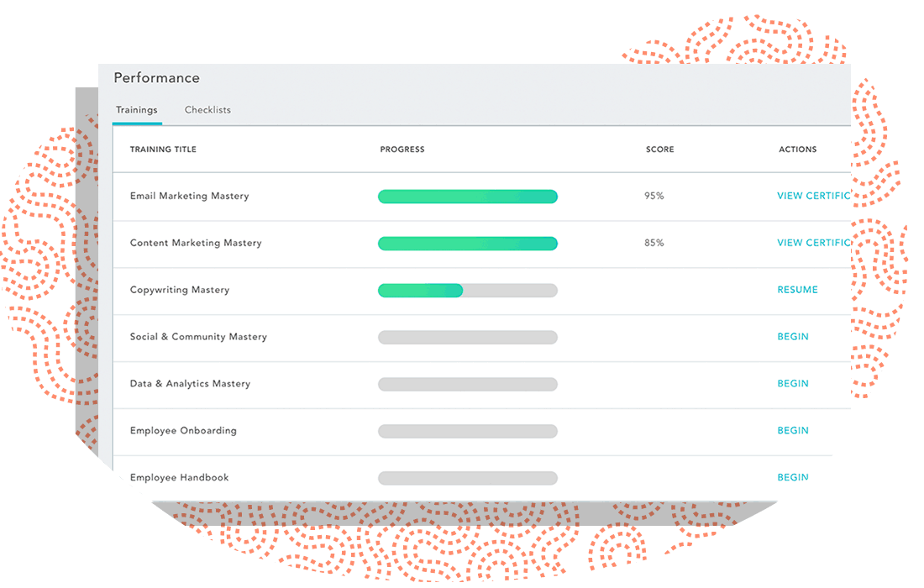Open Content Marketing Mastery certificate link

pos(813,244)
